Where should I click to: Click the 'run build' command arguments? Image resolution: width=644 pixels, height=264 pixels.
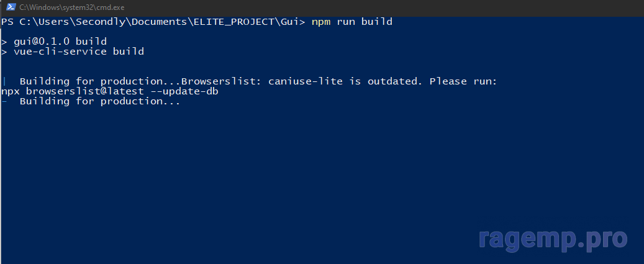coord(365,21)
